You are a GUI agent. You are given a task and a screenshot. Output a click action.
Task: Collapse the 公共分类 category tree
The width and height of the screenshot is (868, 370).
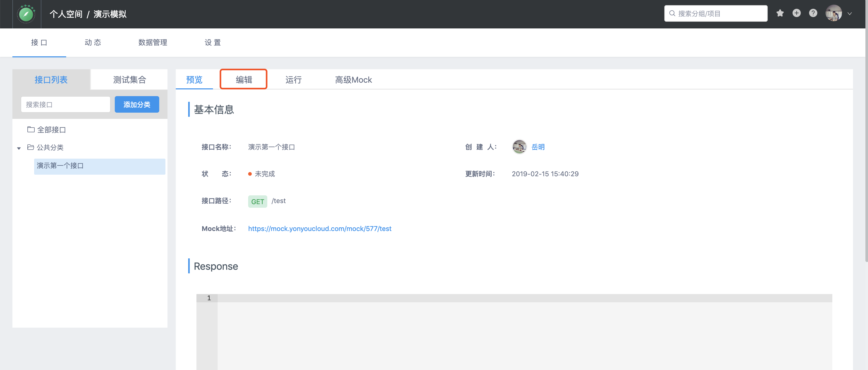point(19,148)
